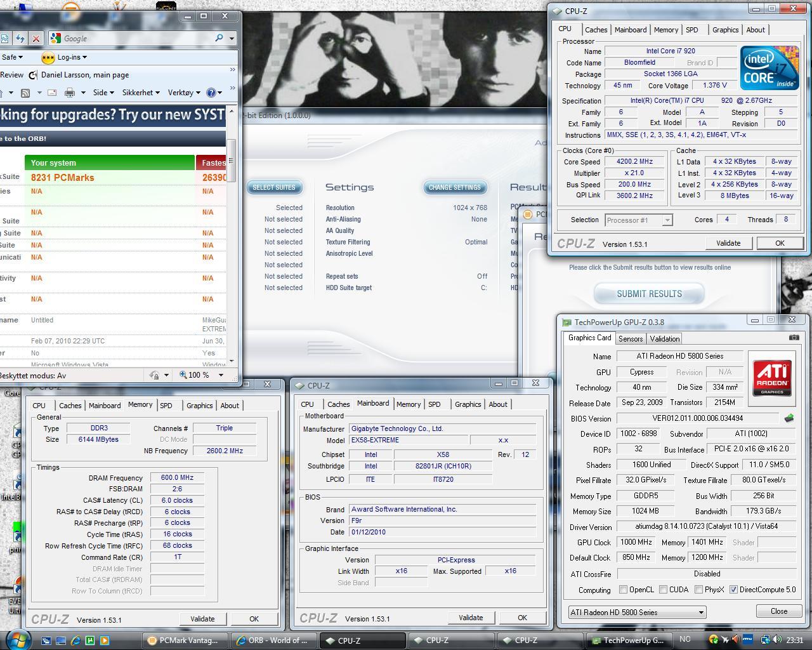Open TechPowerUp GPU-Z taskbar button

pos(628,640)
